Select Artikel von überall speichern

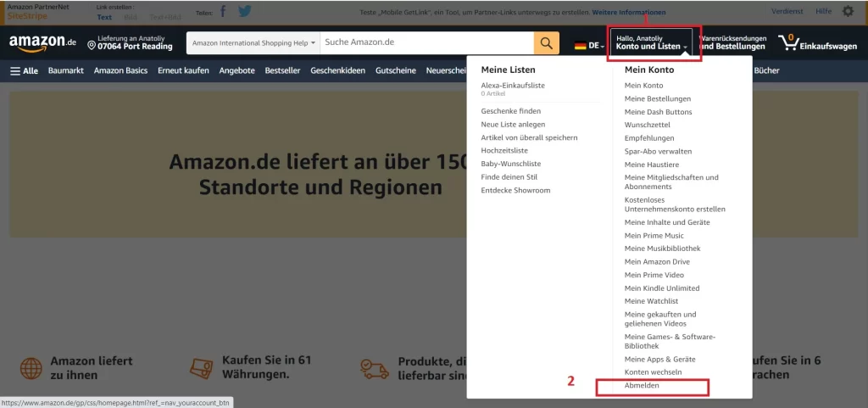point(529,137)
